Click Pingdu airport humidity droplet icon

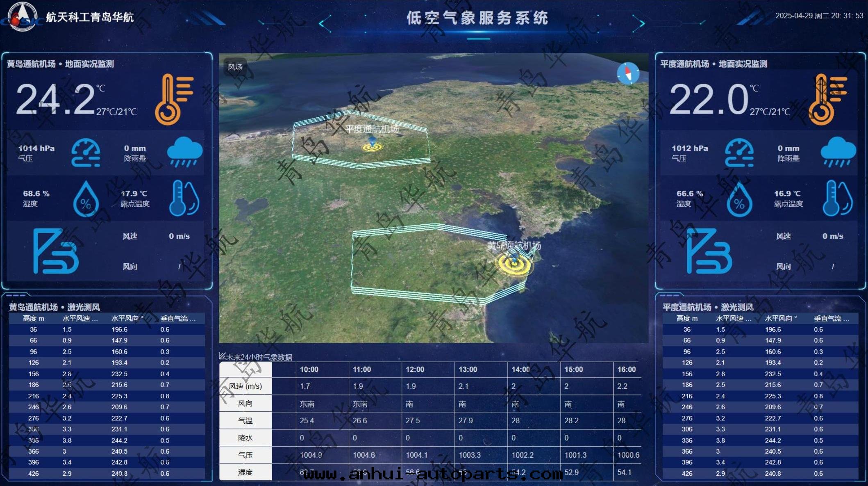pos(739,199)
